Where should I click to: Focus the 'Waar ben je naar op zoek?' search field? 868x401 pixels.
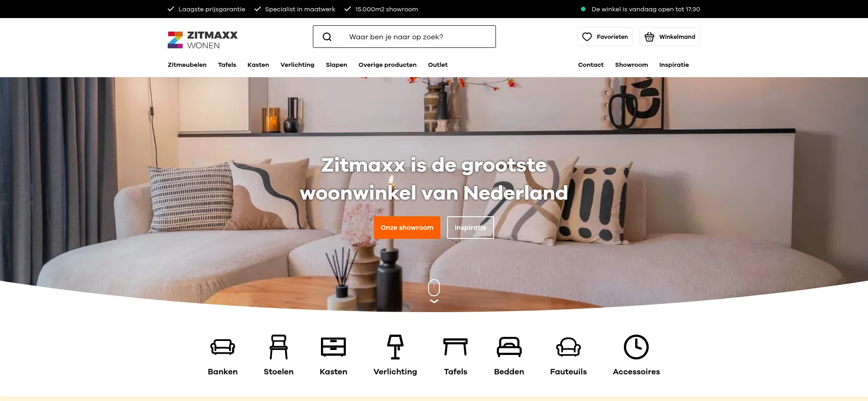[x=404, y=37]
